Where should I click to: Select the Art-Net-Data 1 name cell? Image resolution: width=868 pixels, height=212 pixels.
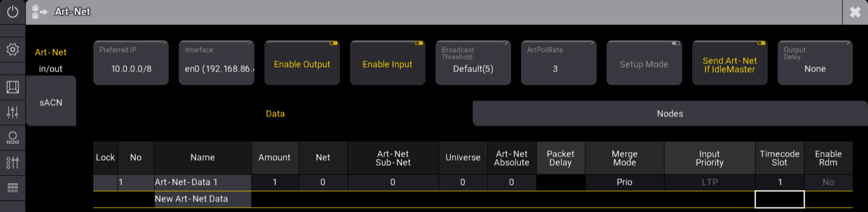[203, 182]
